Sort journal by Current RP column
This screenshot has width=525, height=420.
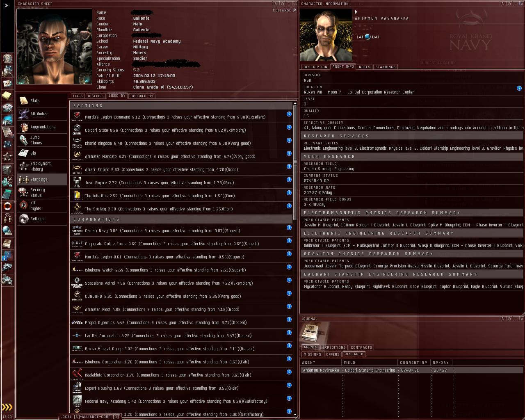pyautogui.click(x=414, y=363)
